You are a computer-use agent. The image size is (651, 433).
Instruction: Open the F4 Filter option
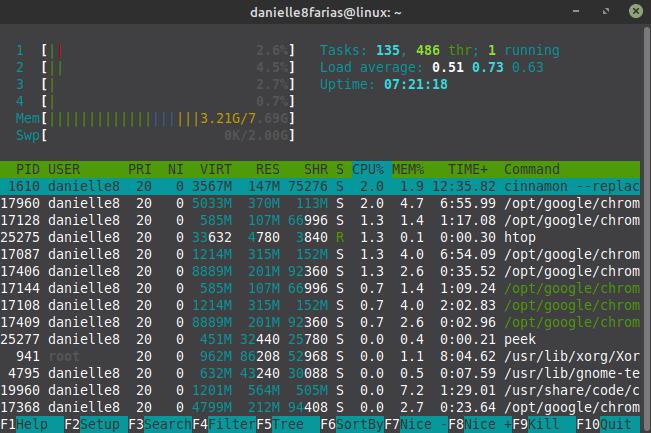[x=224, y=424]
